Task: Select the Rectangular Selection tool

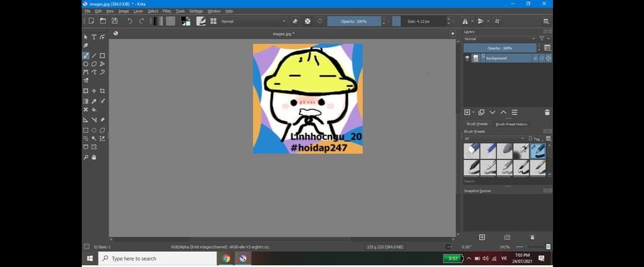Action: (86, 130)
